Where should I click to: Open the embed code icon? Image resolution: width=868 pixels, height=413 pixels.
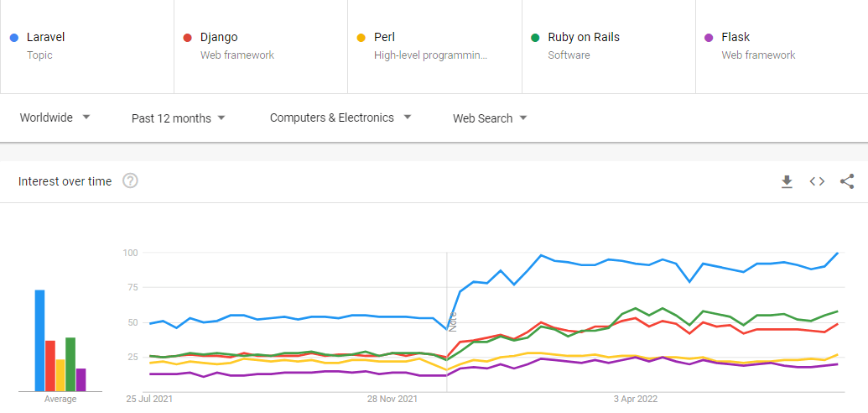[817, 181]
